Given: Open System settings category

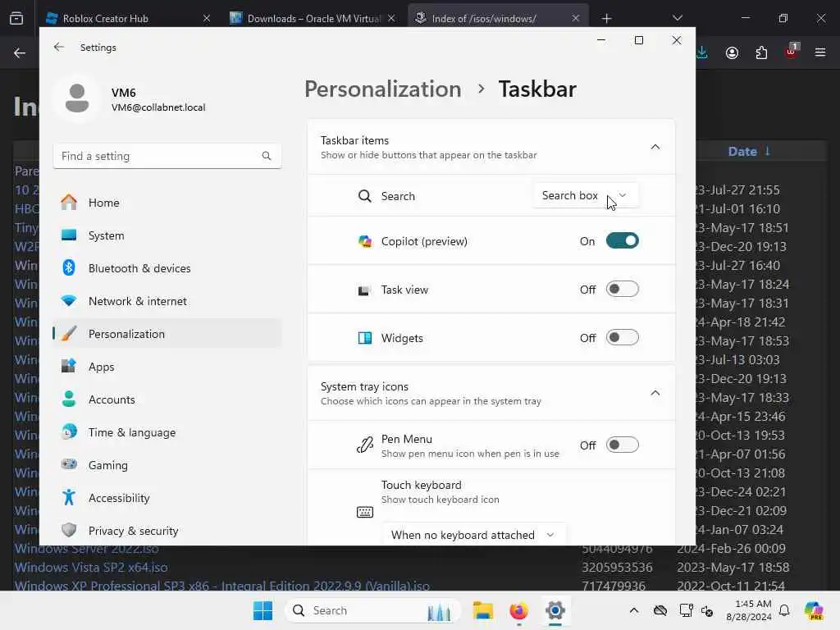Looking at the screenshot, I should [x=167, y=235].
